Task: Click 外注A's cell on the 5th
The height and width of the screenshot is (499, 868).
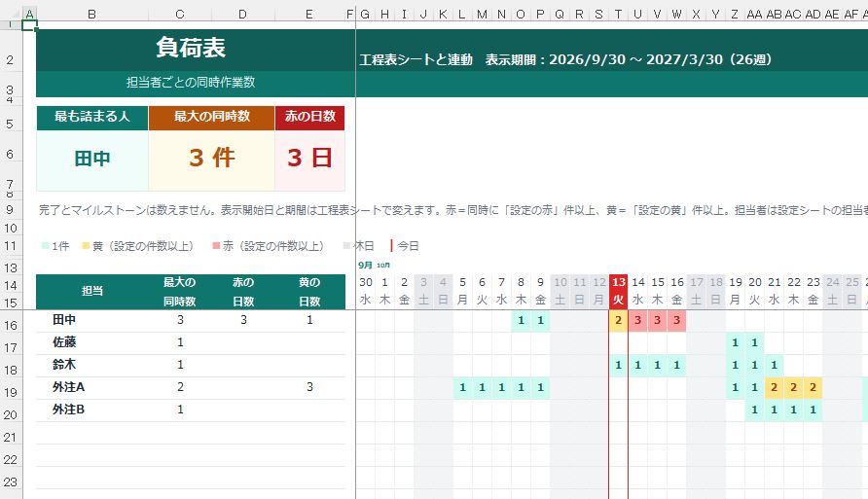Action: tap(463, 387)
